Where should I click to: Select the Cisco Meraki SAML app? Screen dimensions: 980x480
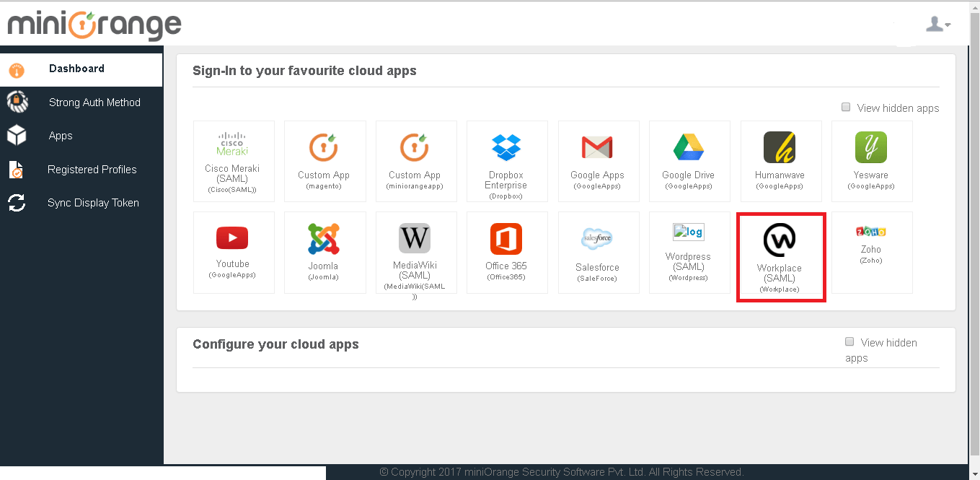[234, 160]
